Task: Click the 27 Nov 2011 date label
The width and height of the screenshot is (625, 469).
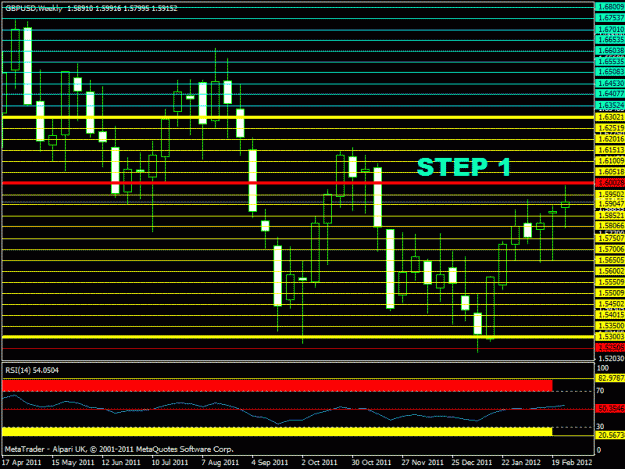Action: click(x=423, y=463)
